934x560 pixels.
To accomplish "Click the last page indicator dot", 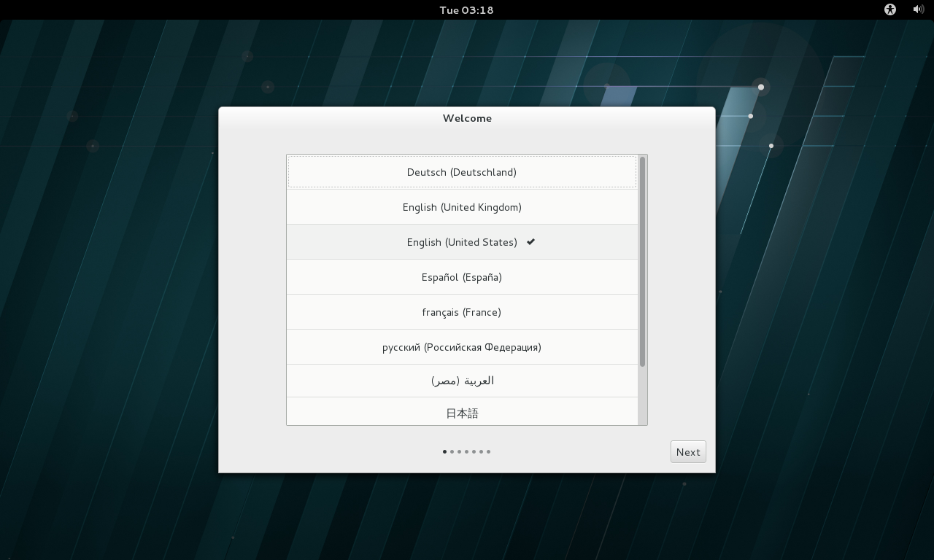I will coord(488,452).
